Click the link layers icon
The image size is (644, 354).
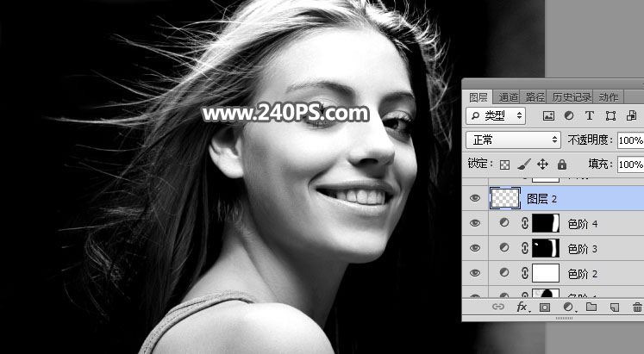point(498,307)
